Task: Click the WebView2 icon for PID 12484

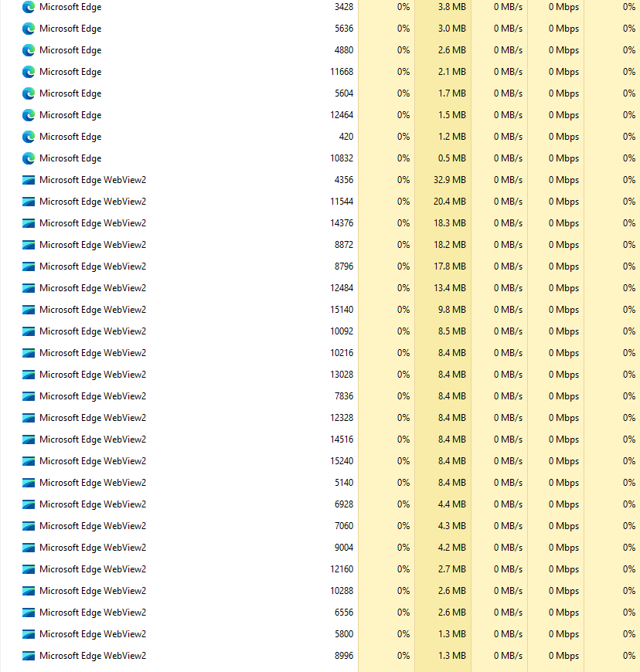Action: [29, 288]
